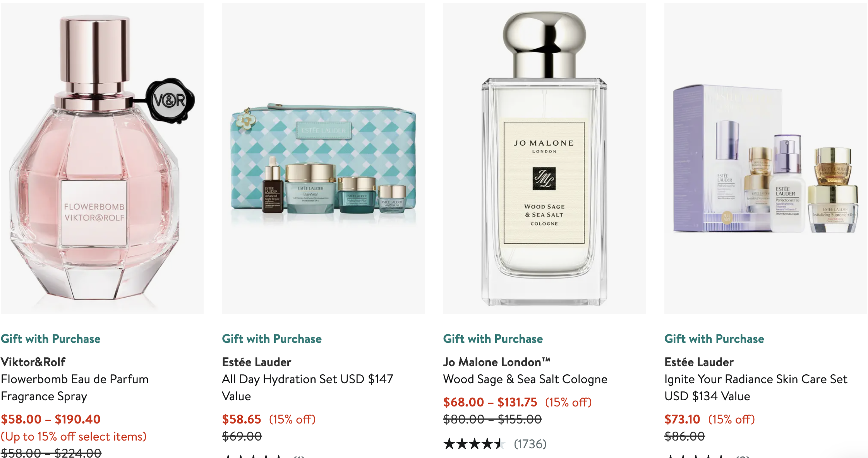The image size is (868, 458).
Task: Click Gift with Purchase above Ignite Your Radiance
Action: pos(714,339)
